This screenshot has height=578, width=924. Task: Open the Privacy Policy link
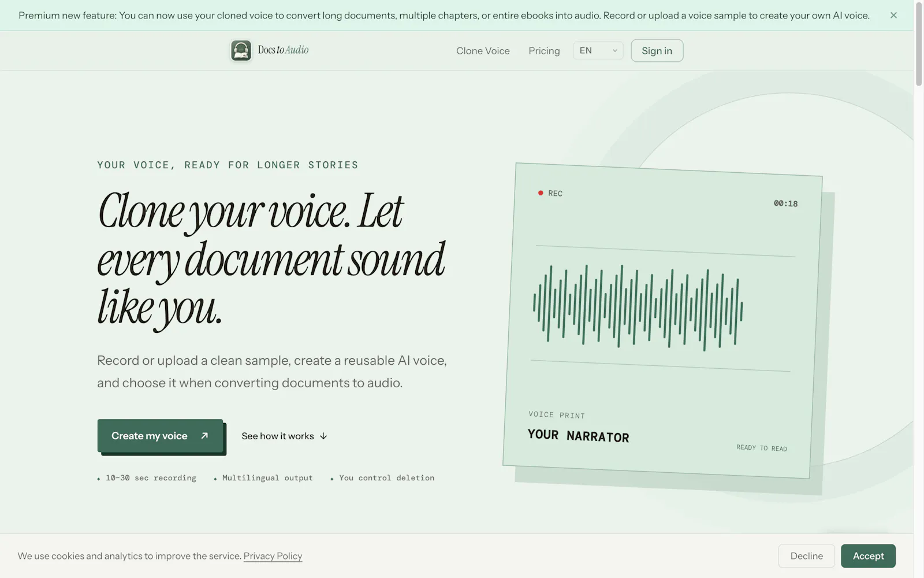[x=273, y=556]
